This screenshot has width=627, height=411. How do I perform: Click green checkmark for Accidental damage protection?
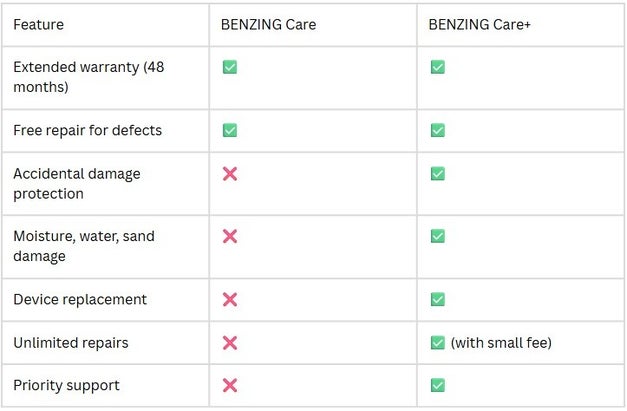coord(438,174)
